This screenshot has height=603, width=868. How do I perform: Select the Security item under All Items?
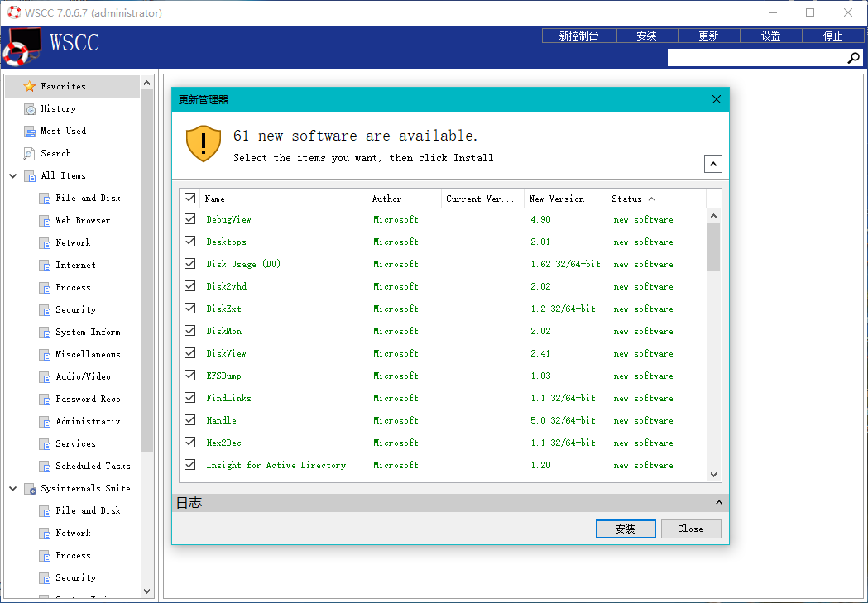pyautogui.click(x=76, y=310)
